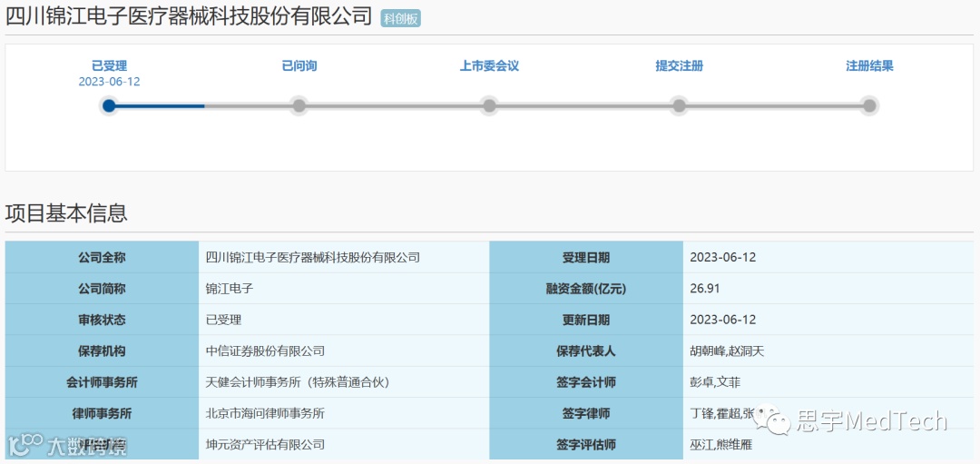Image resolution: width=980 pixels, height=464 pixels.
Task: Click the 上市委会议 progress step dot
Action: [x=489, y=105]
